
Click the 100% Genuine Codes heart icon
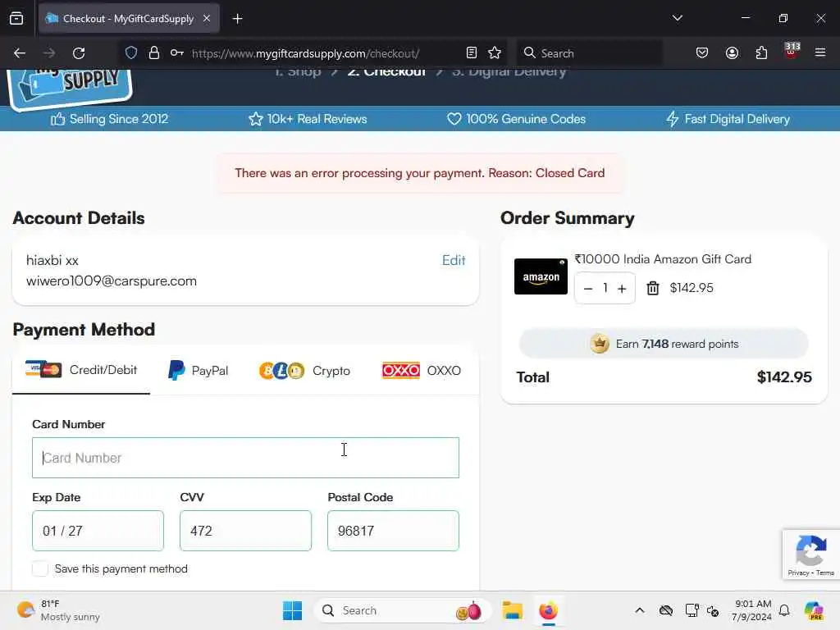pos(454,119)
